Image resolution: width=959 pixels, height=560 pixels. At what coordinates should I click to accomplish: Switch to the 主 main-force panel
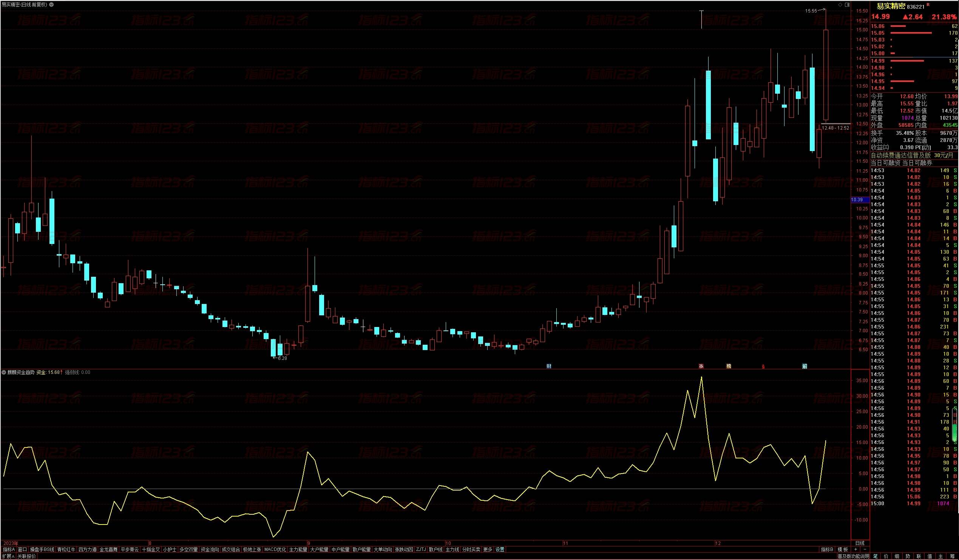tap(941, 556)
